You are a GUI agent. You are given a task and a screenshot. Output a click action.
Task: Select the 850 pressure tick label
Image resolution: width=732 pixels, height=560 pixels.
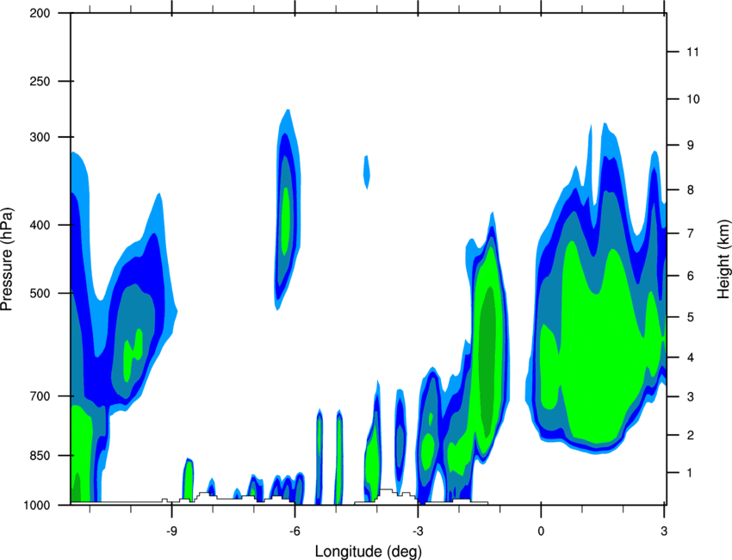click(40, 456)
